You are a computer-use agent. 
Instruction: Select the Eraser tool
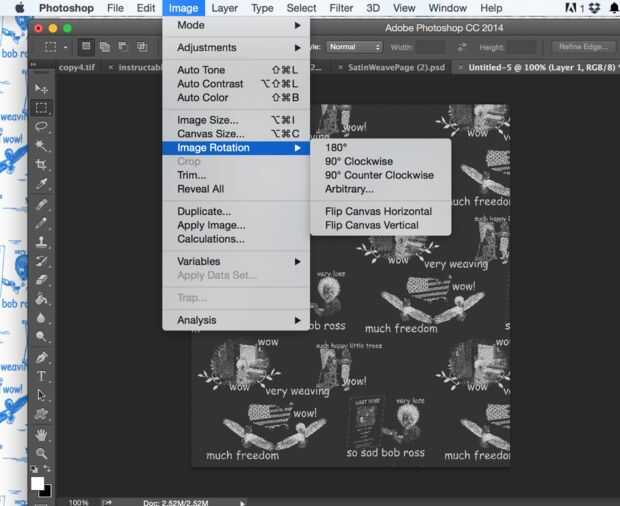41,280
